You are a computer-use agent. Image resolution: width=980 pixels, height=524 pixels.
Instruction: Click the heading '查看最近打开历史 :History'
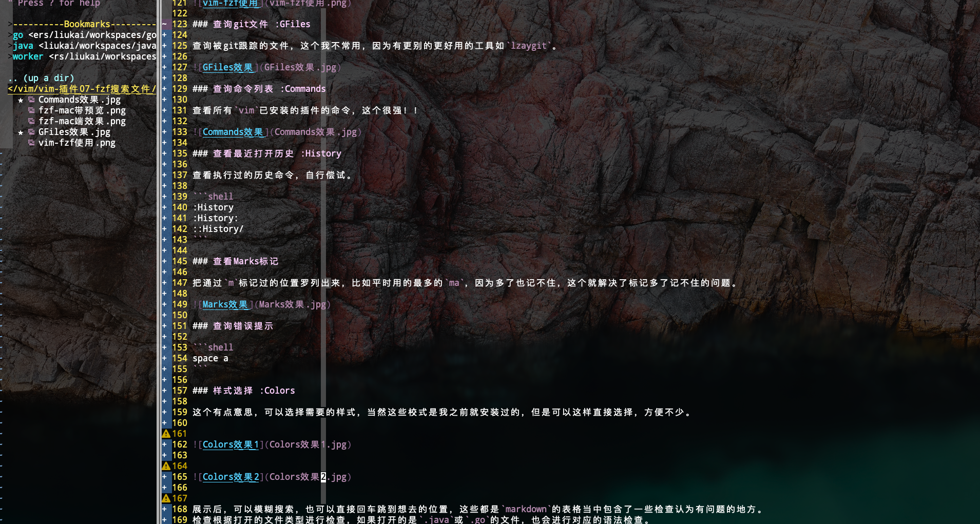tap(277, 153)
